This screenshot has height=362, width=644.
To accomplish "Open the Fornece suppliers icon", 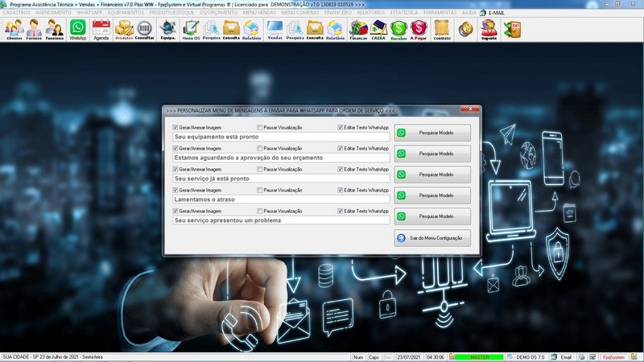I will (34, 30).
